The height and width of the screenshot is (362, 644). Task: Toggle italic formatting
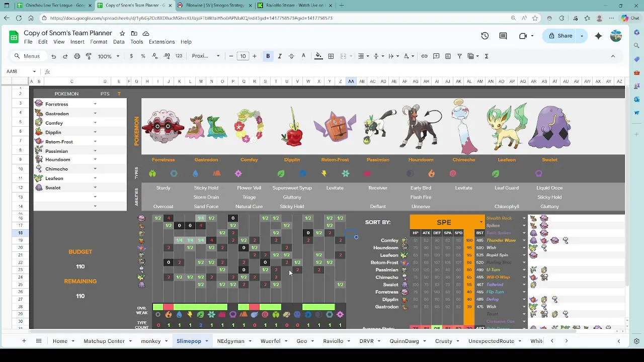(x=280, y=56)
